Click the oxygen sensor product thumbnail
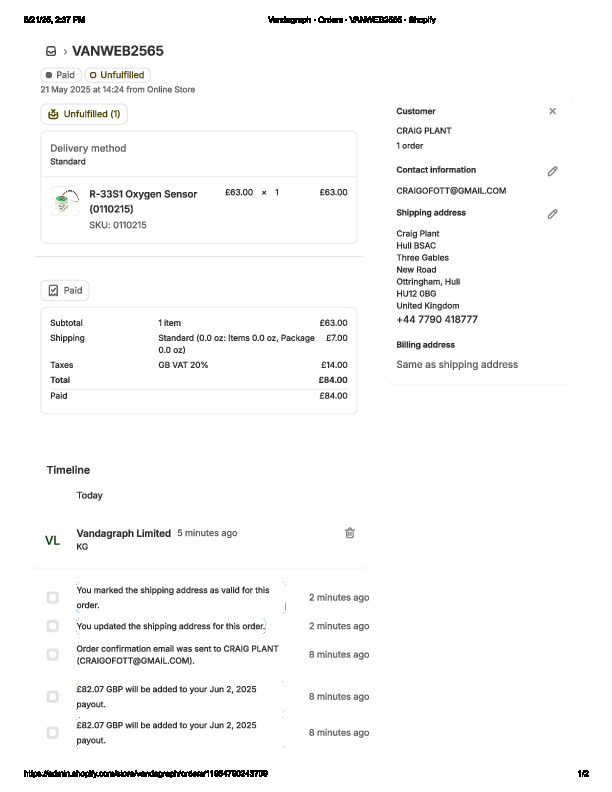The image size is (612, 792). [x=66, y=201]
